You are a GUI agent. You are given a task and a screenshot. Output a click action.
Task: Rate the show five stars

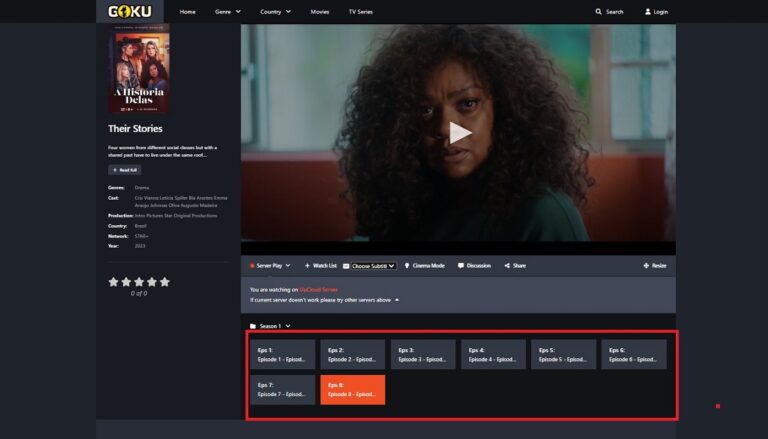pos(165,282)
